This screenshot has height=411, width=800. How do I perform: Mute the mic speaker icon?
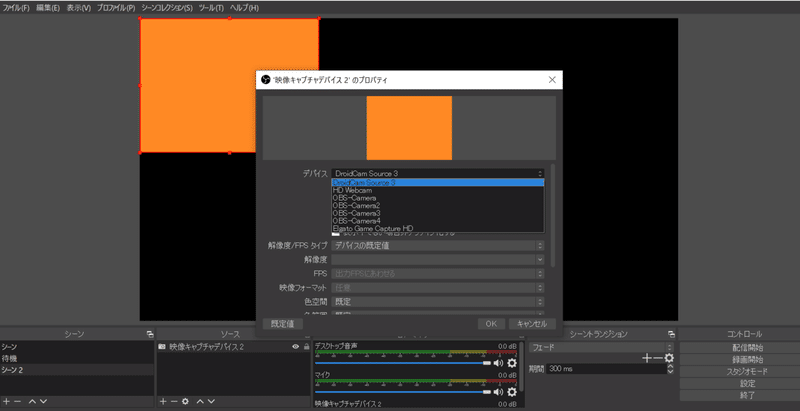498,392
